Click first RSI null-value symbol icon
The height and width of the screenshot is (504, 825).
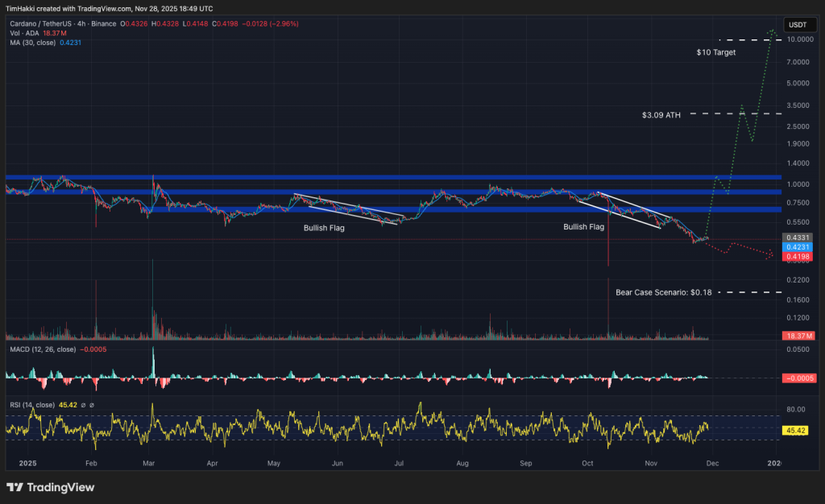pos(84,404)
